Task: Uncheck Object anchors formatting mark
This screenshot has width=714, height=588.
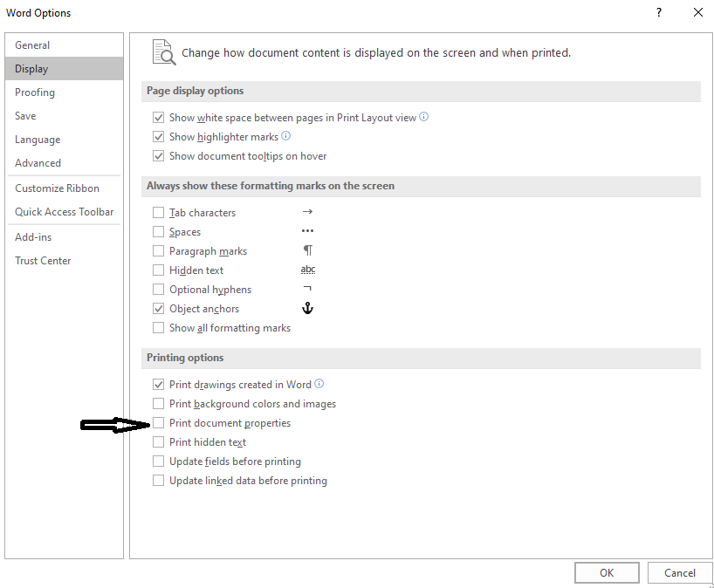Action: click(158, 309)
